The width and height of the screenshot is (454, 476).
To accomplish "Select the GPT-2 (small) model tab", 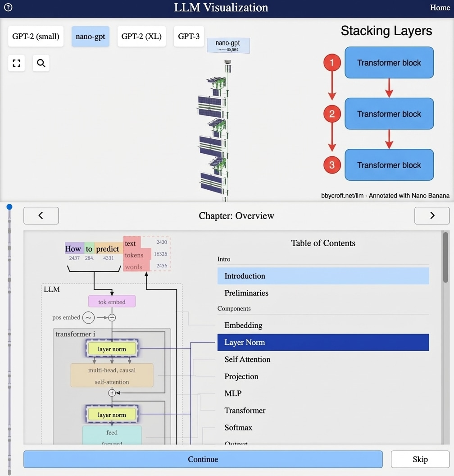I will pos(36,37).
